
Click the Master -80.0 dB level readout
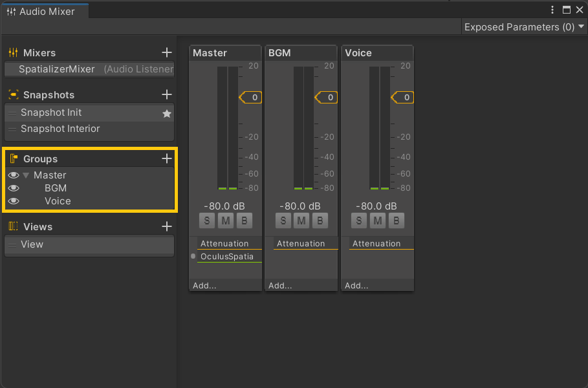pyautogui.click(x=224, y=206)
